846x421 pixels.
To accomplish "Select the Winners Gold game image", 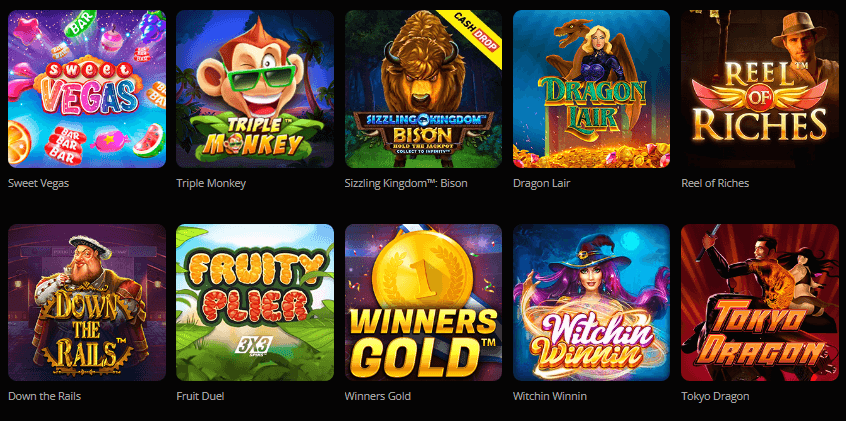I will pyautogui.click(x=424, y=303).
